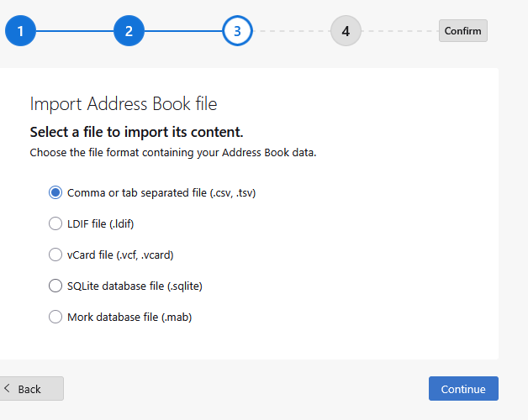Click the left chevron arrow beside Back
The image size is (528, 420).
(x=8, y=389)
